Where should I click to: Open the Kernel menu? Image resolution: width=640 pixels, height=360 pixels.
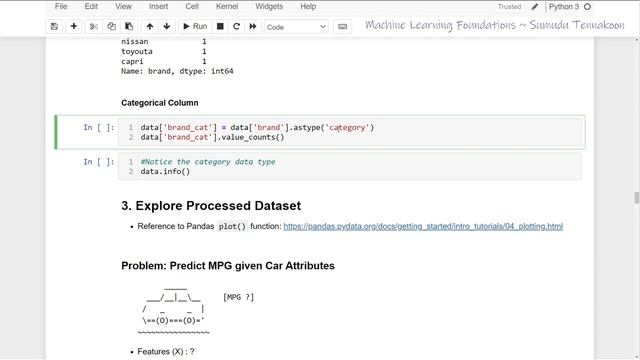click(227, 7)
